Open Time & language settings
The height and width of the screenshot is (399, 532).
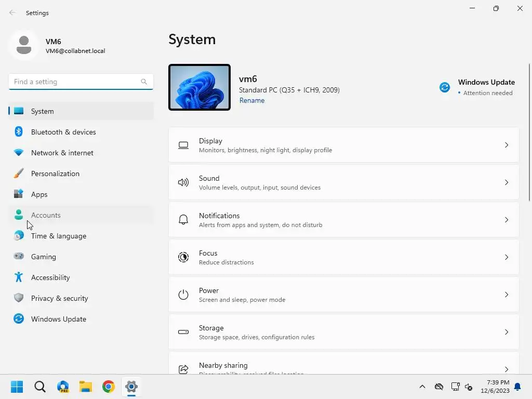[x=81, y=236]
